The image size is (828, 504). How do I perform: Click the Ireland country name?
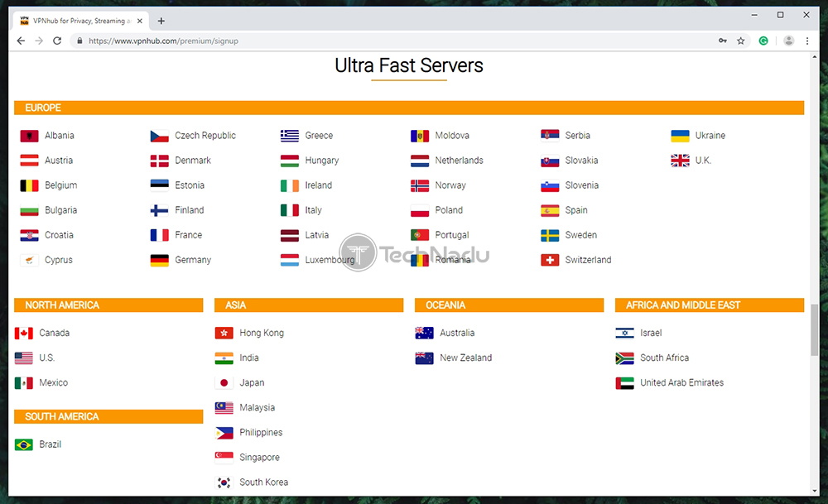[319, 185]
